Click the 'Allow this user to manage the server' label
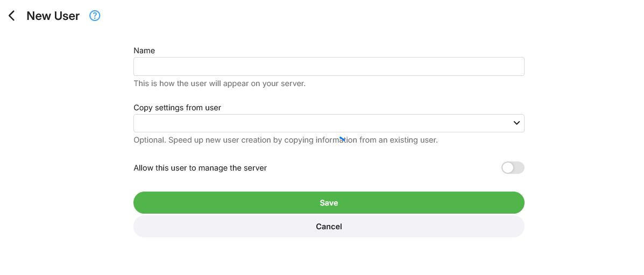The width and height of the screenshot is (644, 275). point(200,168)
